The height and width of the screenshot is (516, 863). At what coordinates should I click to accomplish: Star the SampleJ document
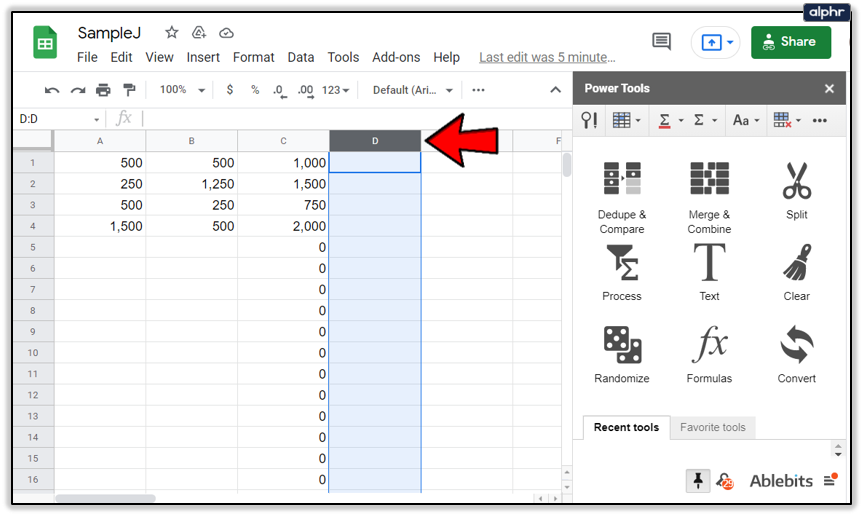pos(172,33)
